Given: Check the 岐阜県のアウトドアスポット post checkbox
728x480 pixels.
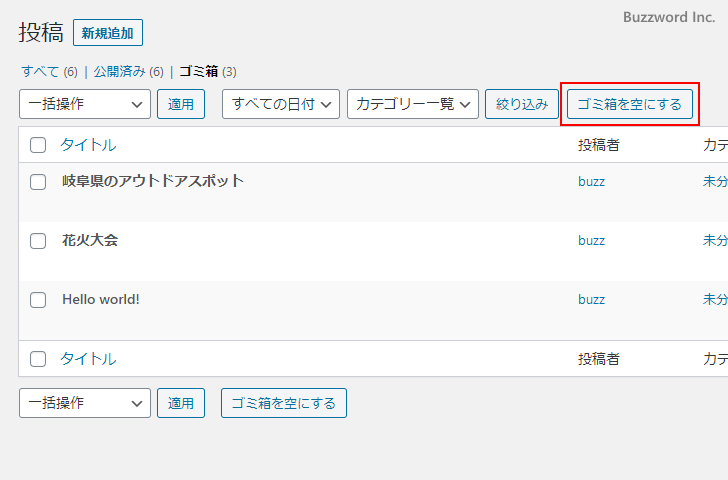Looking at the screenshot, I should point(38,182).
